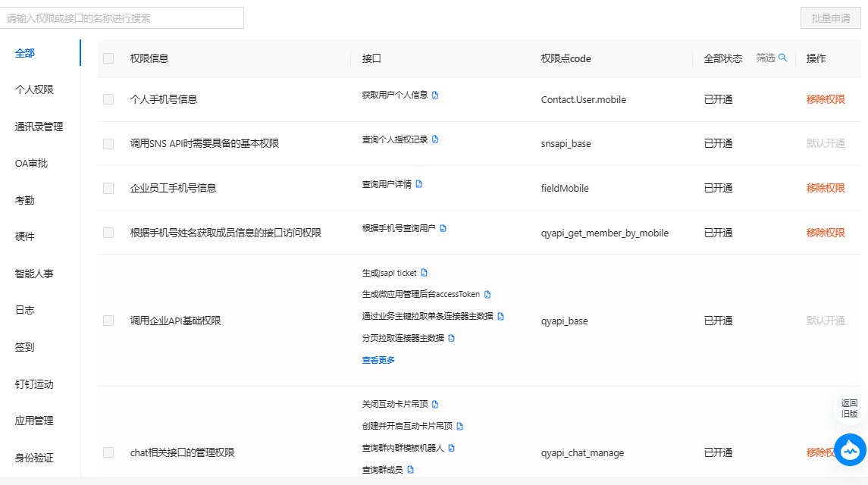Open the 筛选 status filter
Viewport: 868px width, 485px height.
771,58
